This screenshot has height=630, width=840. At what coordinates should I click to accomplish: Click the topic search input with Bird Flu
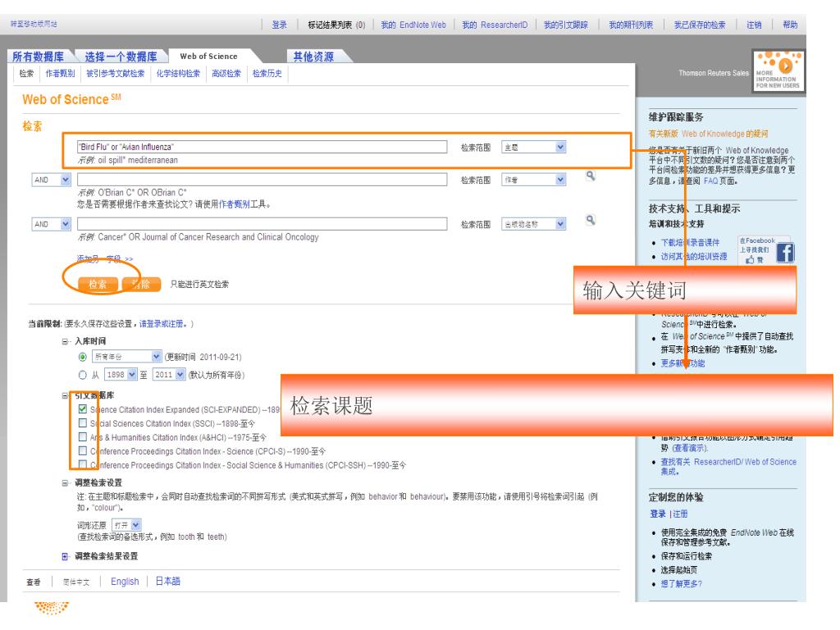(x=262, y=148)
